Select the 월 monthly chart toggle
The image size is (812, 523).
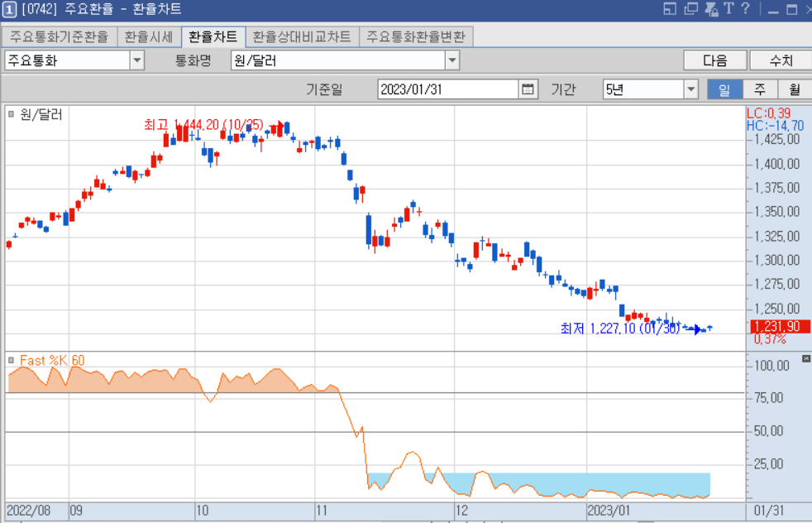(x=795, y=89)
